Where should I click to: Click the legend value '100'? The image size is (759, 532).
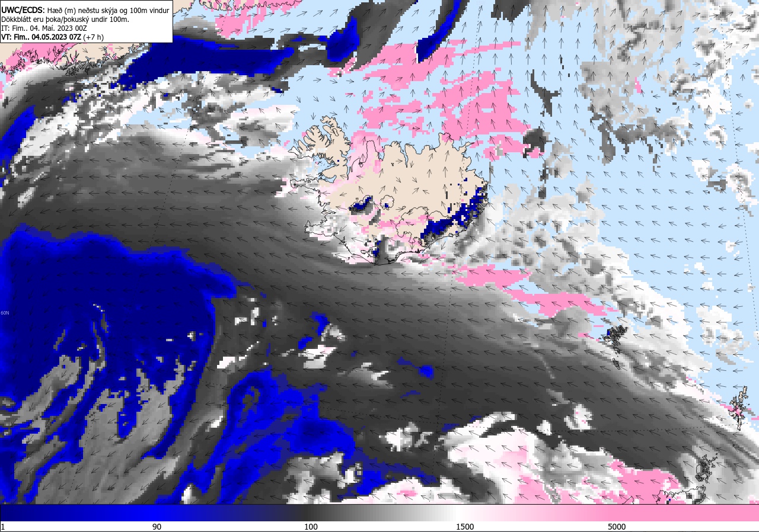311,527
